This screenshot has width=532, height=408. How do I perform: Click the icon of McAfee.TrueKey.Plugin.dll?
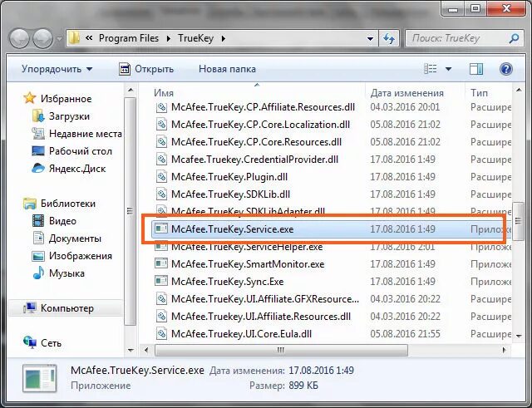tap(161, 177)
